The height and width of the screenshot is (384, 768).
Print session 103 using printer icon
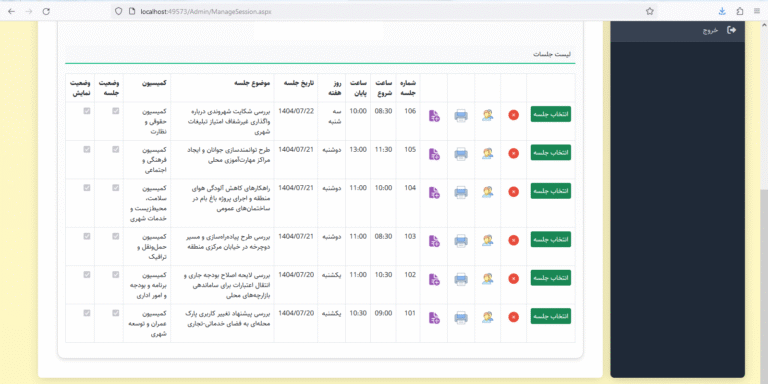tap(461, 240)
